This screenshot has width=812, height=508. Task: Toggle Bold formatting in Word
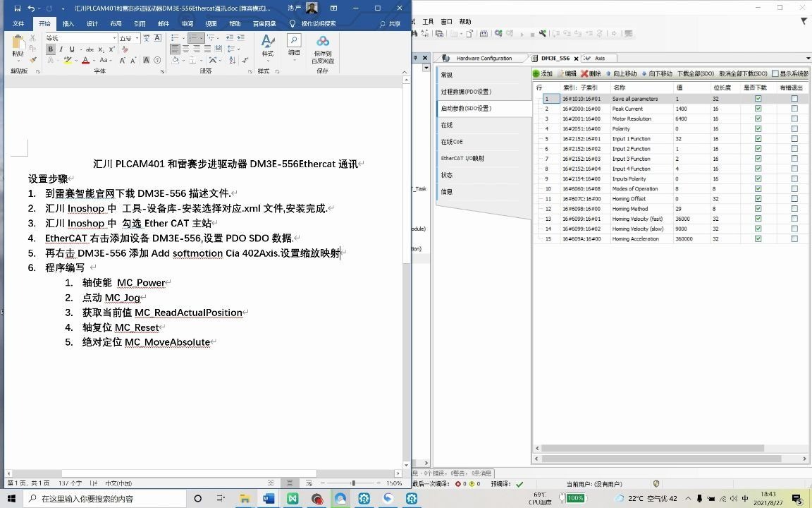(x=49, y=49)
